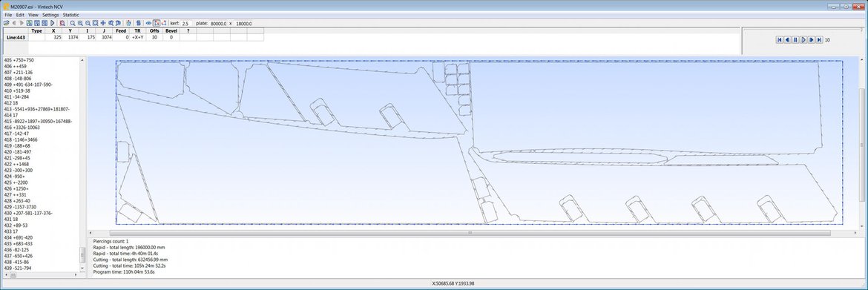This screenshot has width=868, height=290.
Task: Go back with the left arrow toolbar icon
Action: [x=14, y=23]
